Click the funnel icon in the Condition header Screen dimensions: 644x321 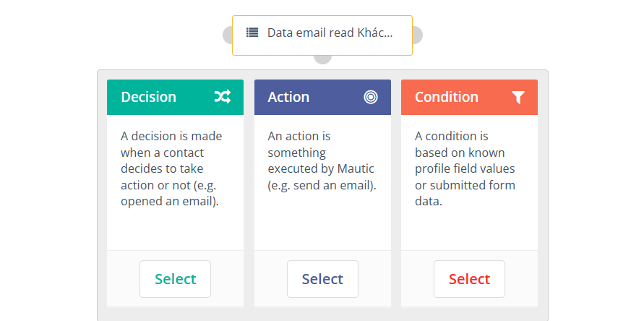click(518, 98)
